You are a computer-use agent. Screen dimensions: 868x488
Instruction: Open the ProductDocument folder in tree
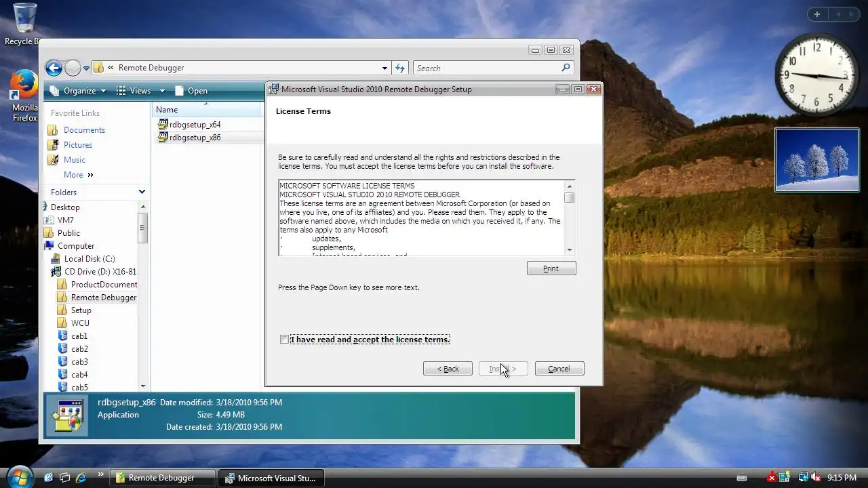click(x=104, y=285)
